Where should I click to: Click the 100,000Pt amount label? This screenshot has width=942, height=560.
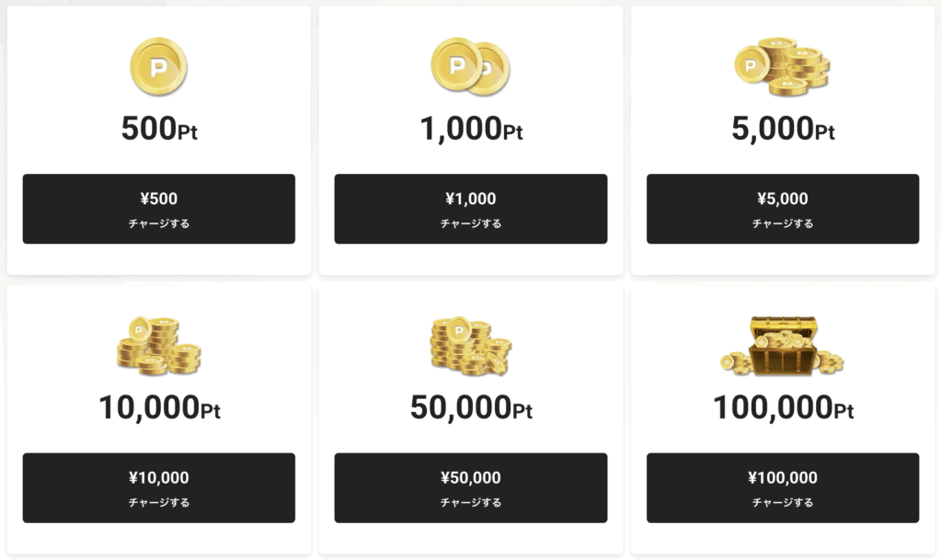[783, 408]
